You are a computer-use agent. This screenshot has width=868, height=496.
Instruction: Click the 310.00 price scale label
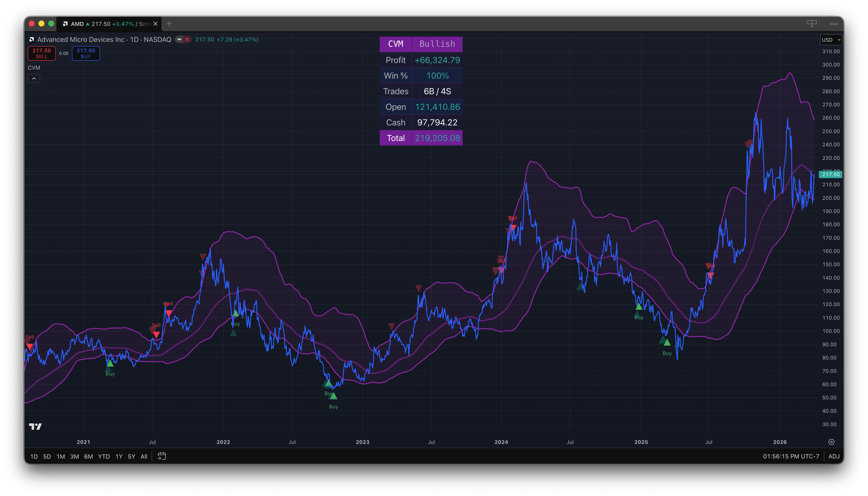point(831,51)
